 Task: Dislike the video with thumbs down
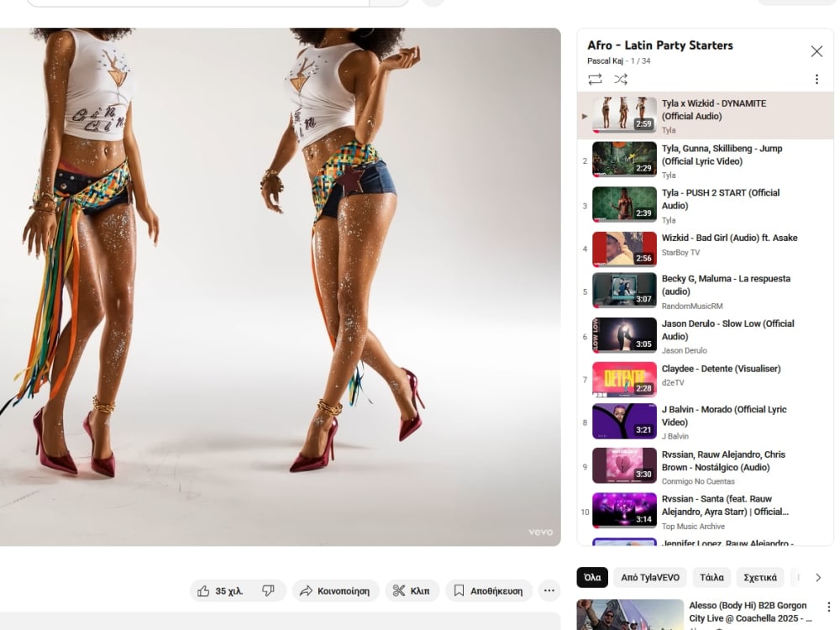click(x=269, y=591)
